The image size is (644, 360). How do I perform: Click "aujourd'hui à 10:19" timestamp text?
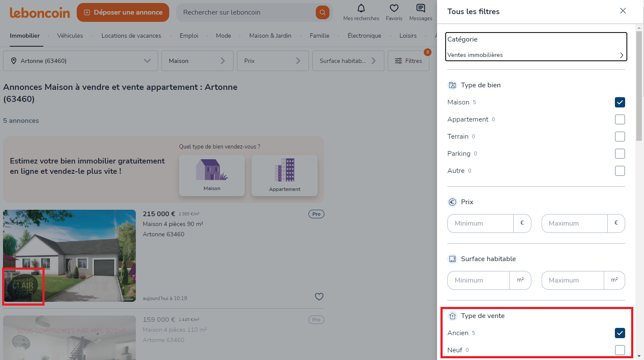click(165, 298)
